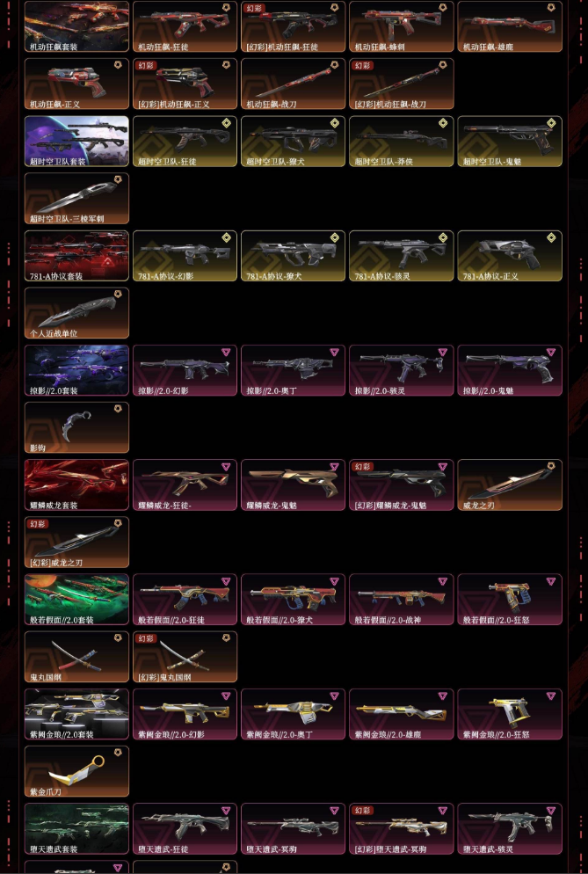Select the 般若假面//2.0-獠犬 weapon skin
588x874 pixels.
click(294, 600)
